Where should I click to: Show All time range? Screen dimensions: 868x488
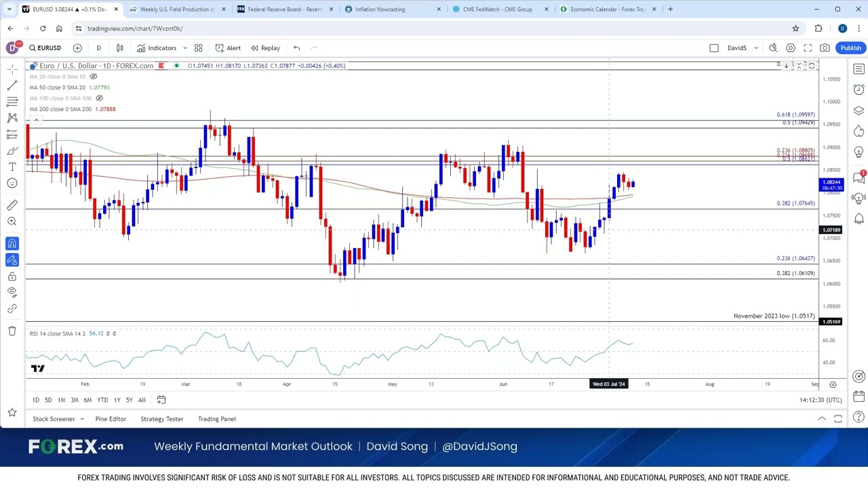point(142,400)
